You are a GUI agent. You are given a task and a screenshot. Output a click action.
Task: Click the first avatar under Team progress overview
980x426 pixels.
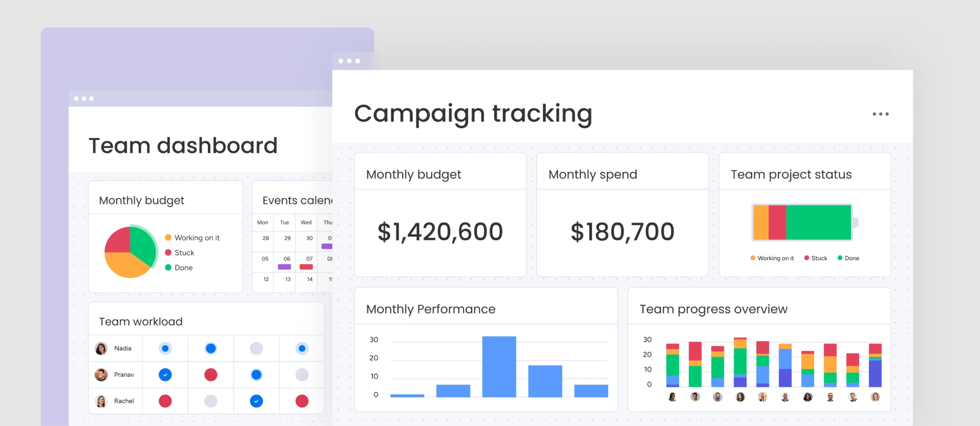(x=673, y=397)
